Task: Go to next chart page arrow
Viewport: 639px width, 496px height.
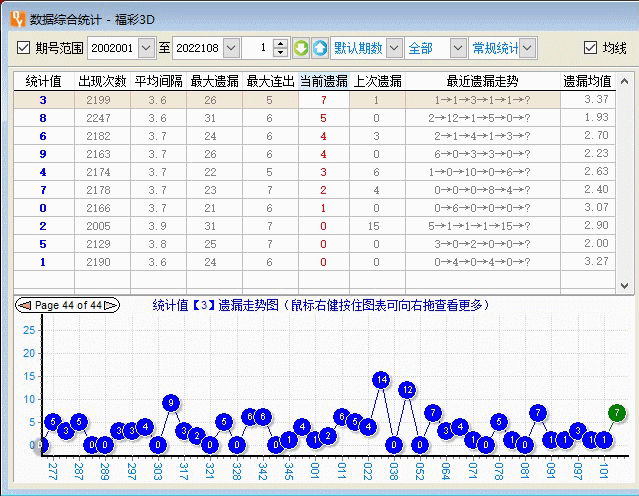Action: (110, 305)
